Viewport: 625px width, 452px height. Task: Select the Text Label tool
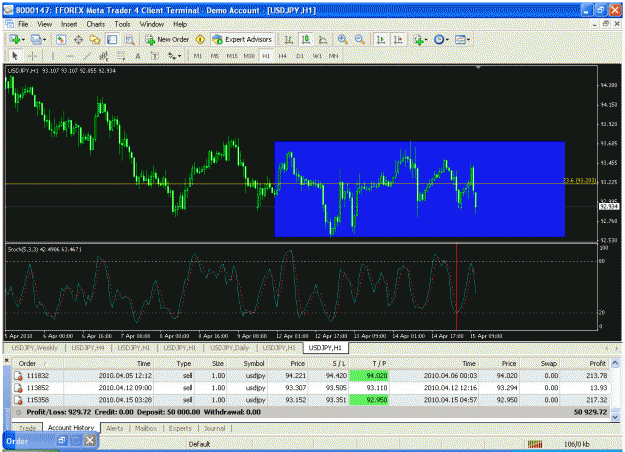click(x=155, y=56)
